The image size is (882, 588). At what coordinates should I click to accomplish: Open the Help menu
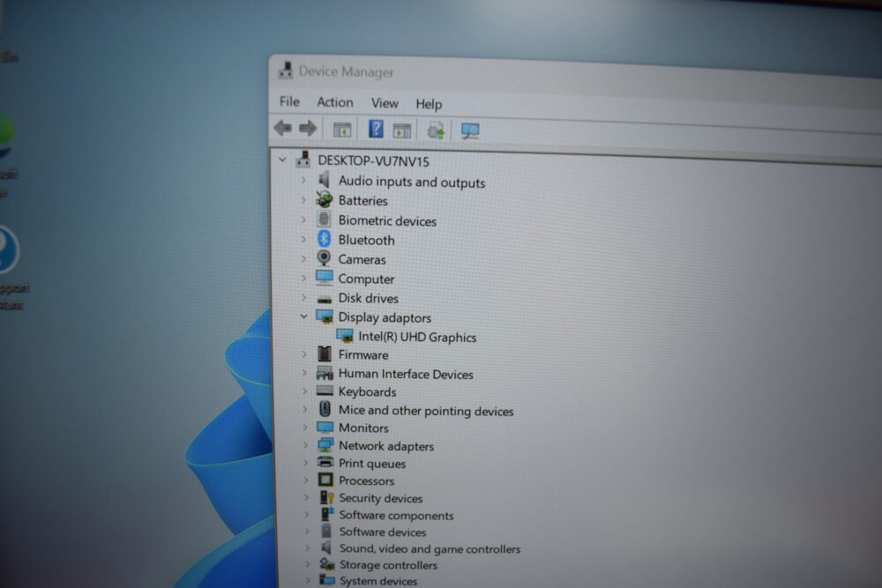pos(429,104)
